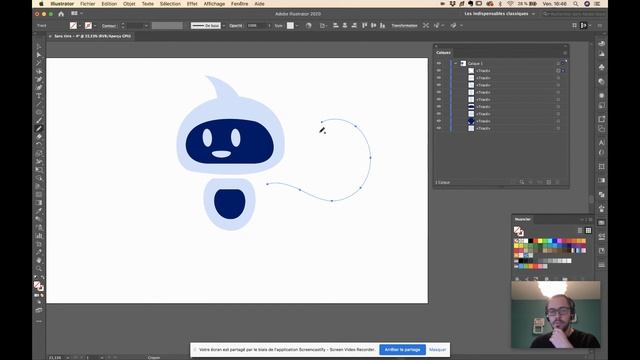Open the Character (A) dock icon

click(x=601, y=142)
